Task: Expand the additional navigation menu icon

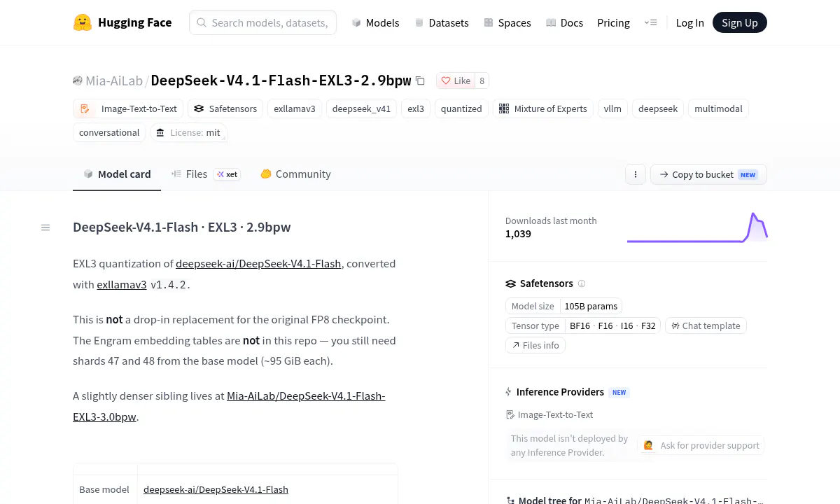Action: click(x=650, y=22)
